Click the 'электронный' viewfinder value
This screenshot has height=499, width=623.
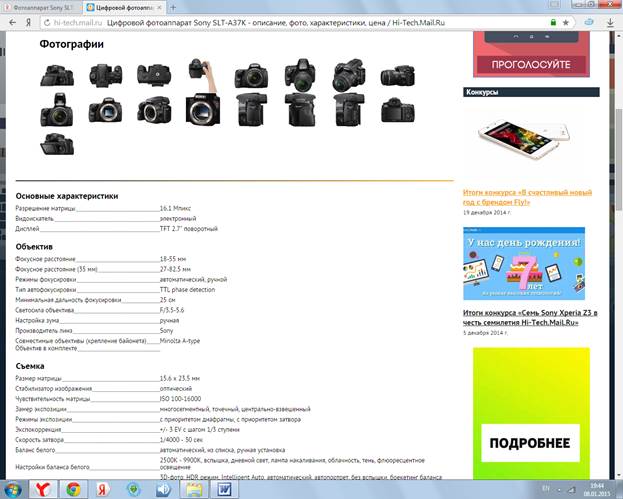click(x=178, y=219)
